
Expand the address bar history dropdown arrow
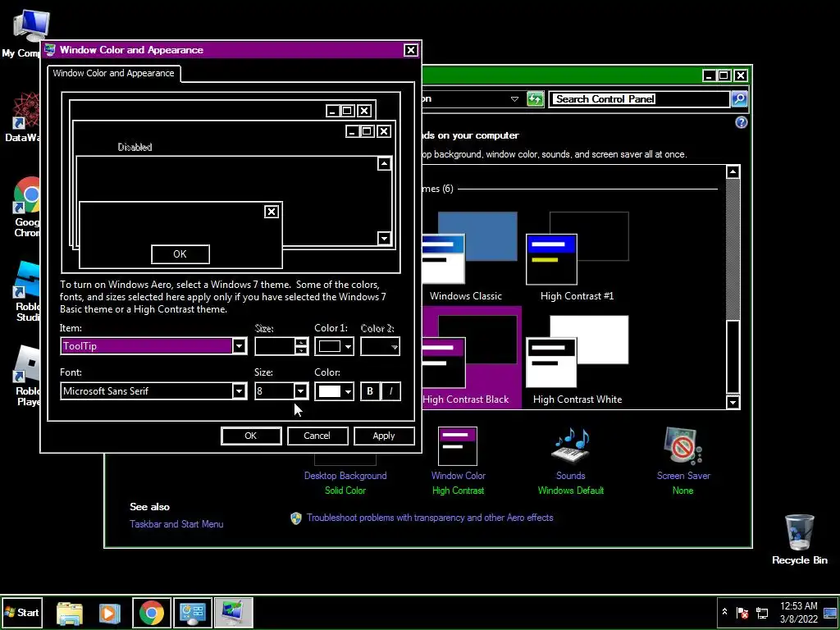(x=514, y=99)
